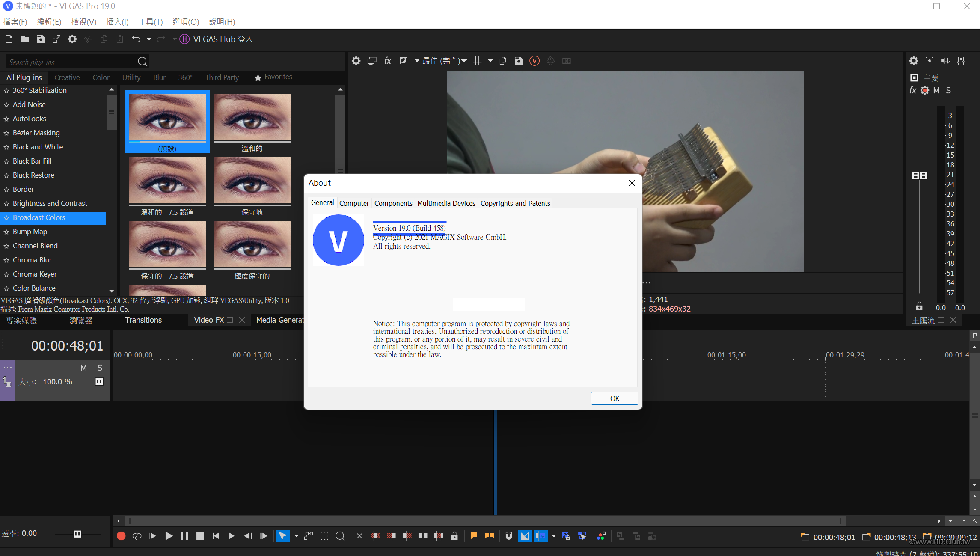Select the Normal Edit tool arrow
The height and width of the screenshot is (556, 980).
click(283, 536)
